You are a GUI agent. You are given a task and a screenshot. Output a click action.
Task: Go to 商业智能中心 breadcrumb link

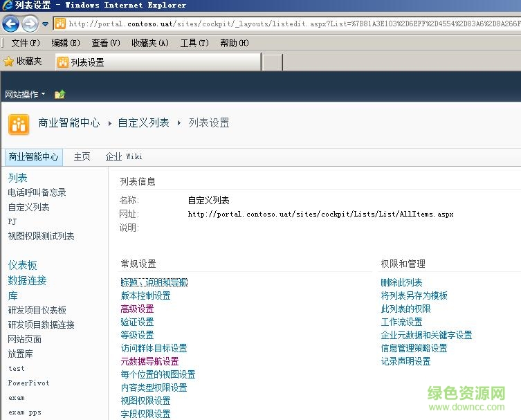click(x=69, y=122)
